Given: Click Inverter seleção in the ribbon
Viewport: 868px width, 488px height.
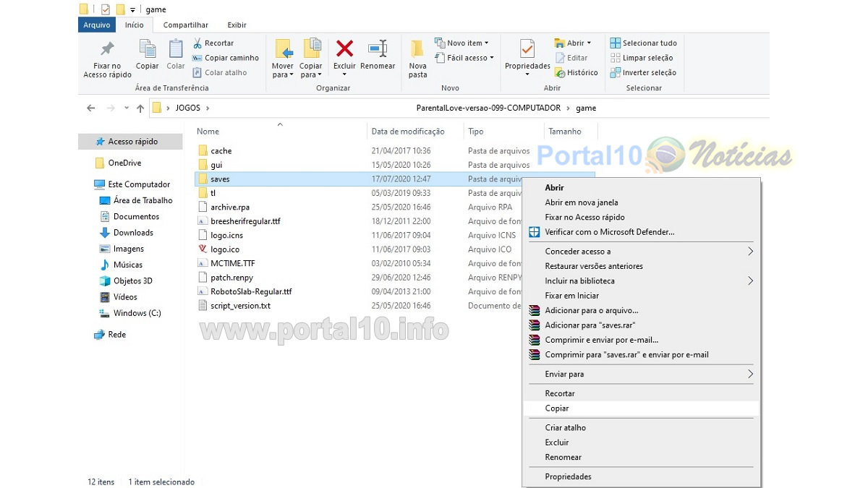Looking at the screenshot, I should point(643,72).
